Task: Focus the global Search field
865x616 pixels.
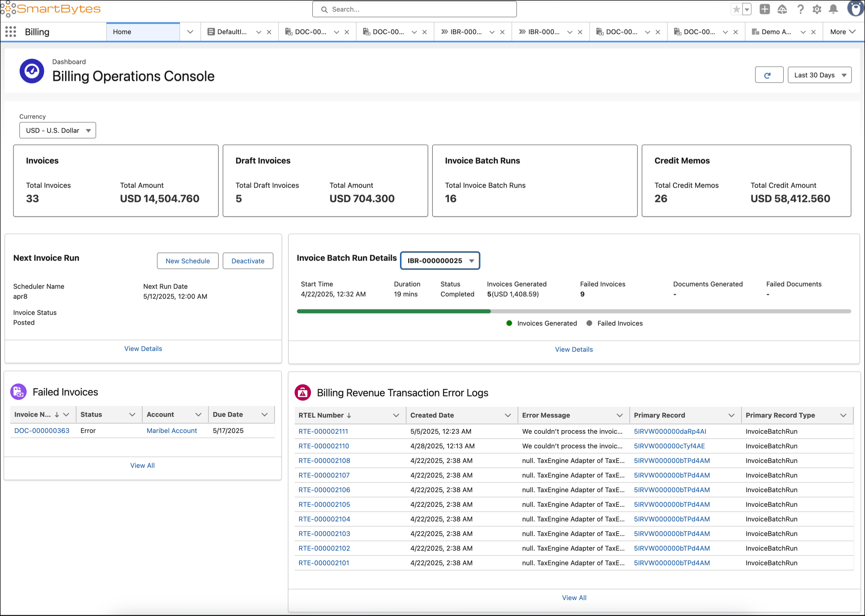Action: [x=414, y=9]
